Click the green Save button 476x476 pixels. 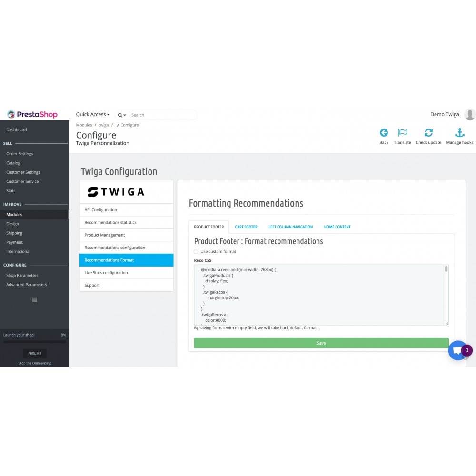point(321,343)
